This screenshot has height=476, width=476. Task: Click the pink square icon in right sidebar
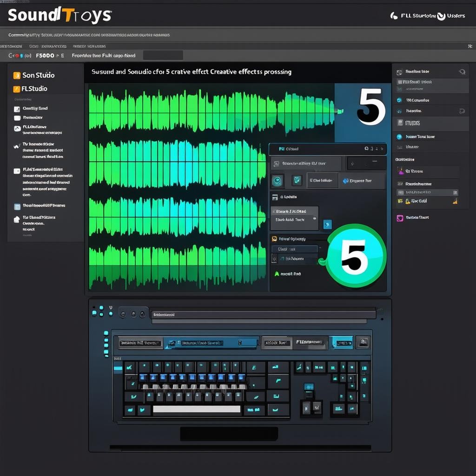(x=399, y=218)
